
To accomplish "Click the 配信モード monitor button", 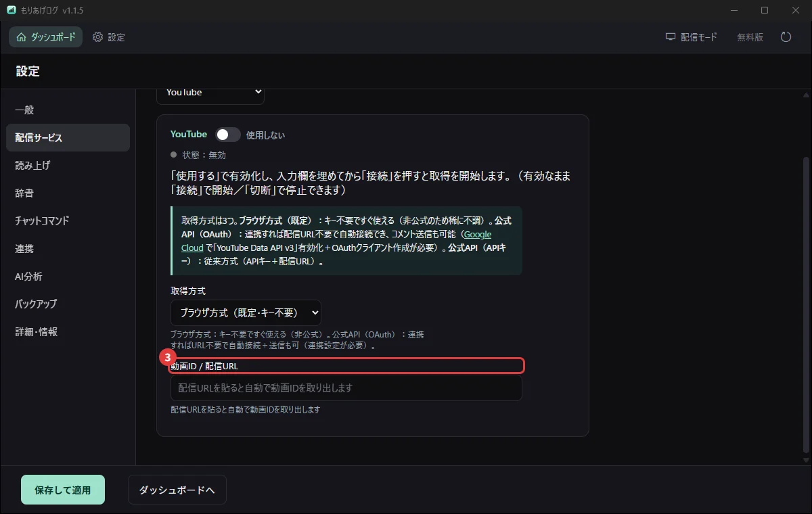I will [691, 37].
